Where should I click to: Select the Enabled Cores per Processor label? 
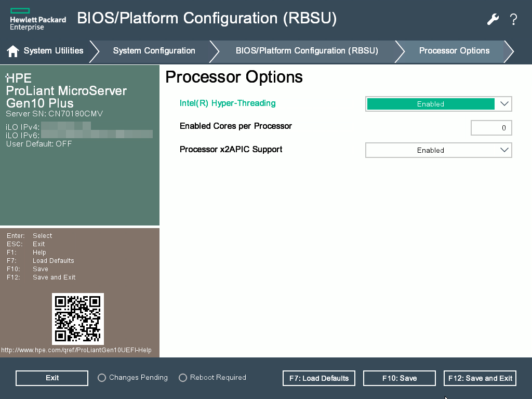pyautogui.click(x=236, y=126)
